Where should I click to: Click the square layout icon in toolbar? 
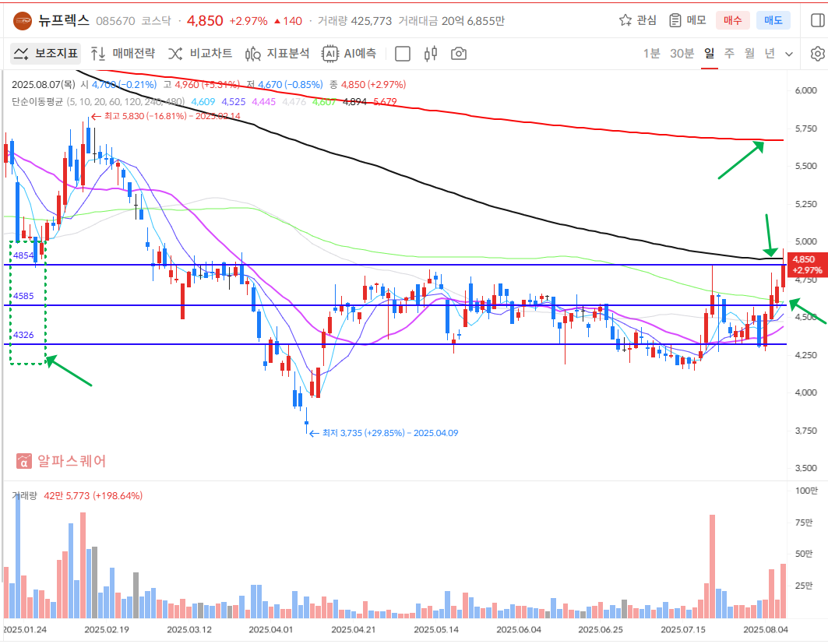coord(403,54)
